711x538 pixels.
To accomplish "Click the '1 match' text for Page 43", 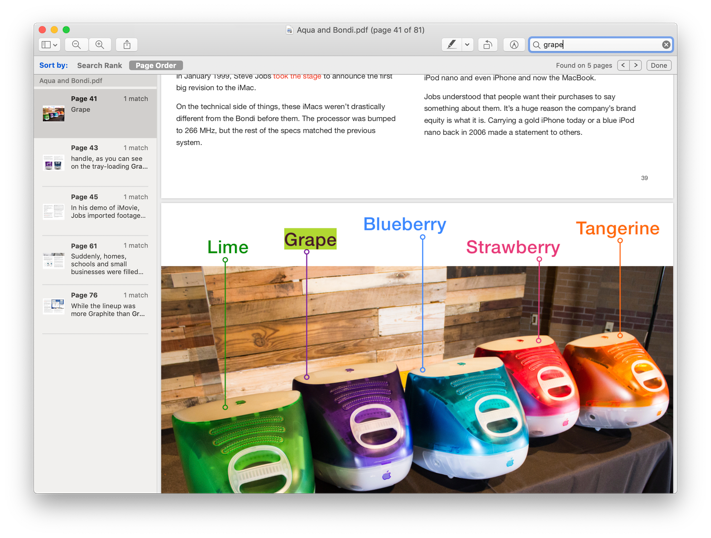I will coord(136,148).
